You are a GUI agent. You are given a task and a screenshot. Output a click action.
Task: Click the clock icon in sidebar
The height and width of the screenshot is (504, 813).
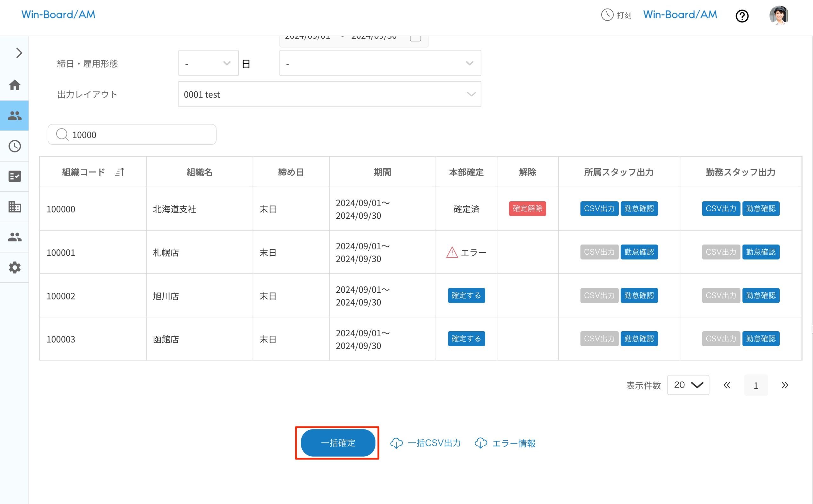[15, 146]
